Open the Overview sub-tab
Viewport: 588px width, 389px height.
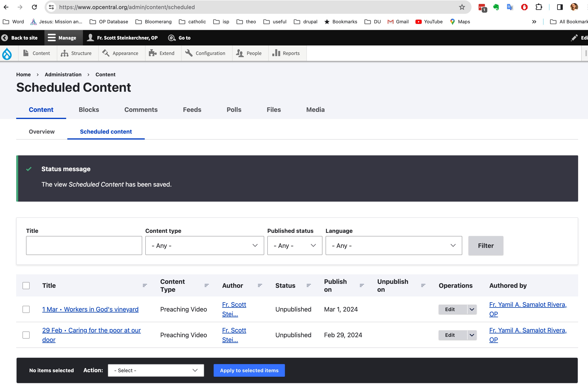[42, 131]
